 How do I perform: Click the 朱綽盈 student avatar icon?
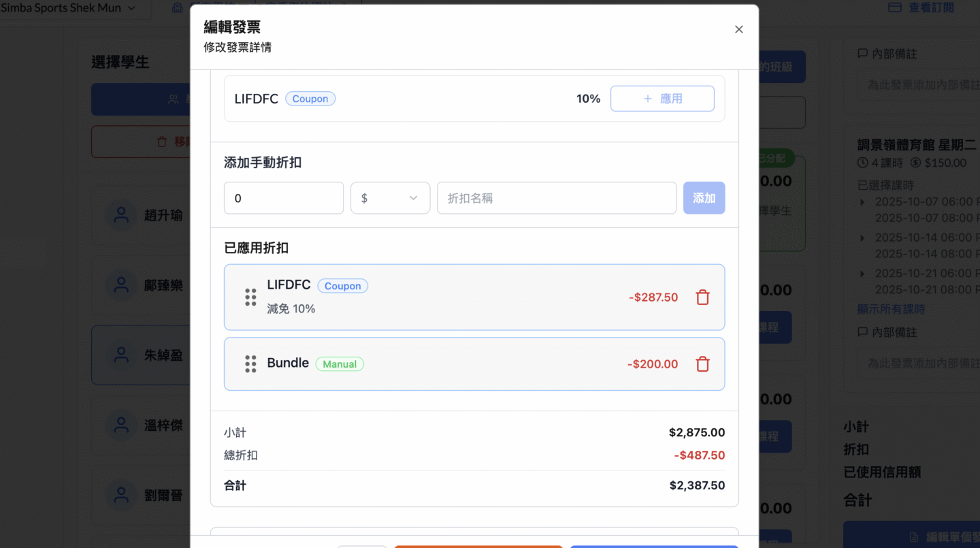tap(121, 355)
